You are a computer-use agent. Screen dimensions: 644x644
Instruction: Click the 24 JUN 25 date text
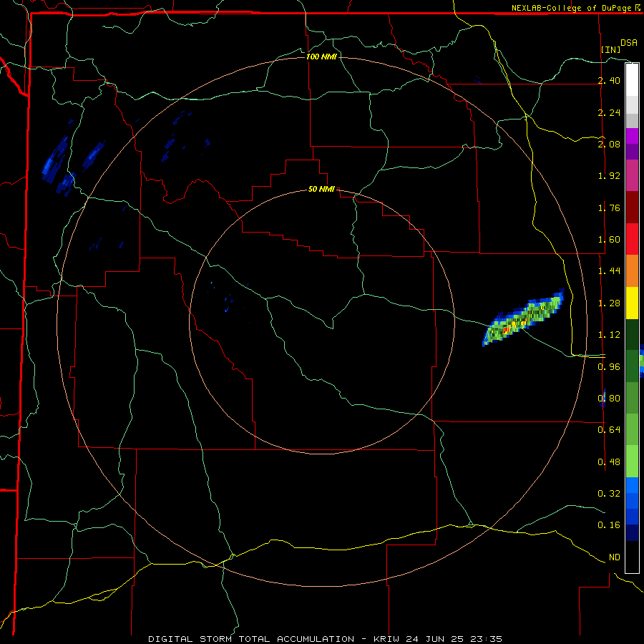[435, 639]
